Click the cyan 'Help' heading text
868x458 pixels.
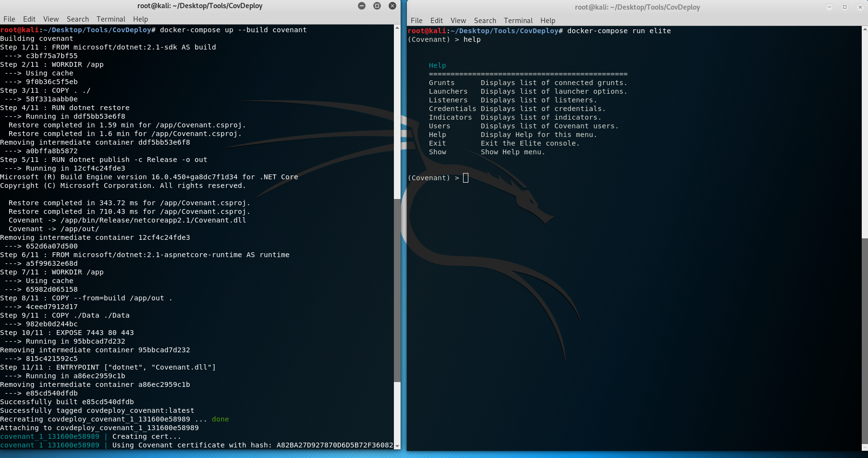tap(438, 65)
